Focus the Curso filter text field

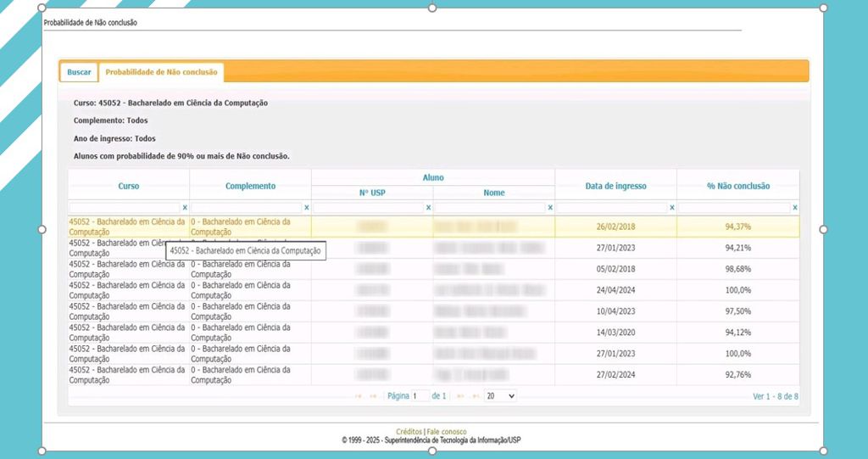click(x=124, y=207)
